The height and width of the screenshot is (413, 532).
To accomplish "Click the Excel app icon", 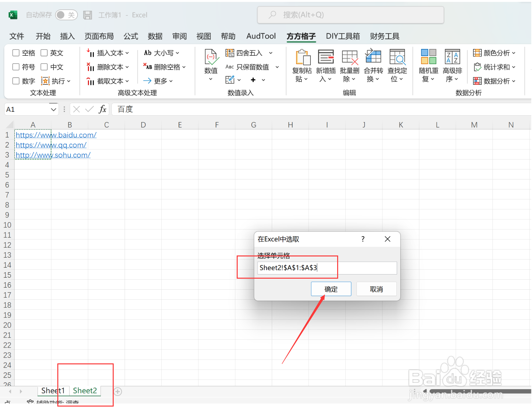I will click(13, 15).
